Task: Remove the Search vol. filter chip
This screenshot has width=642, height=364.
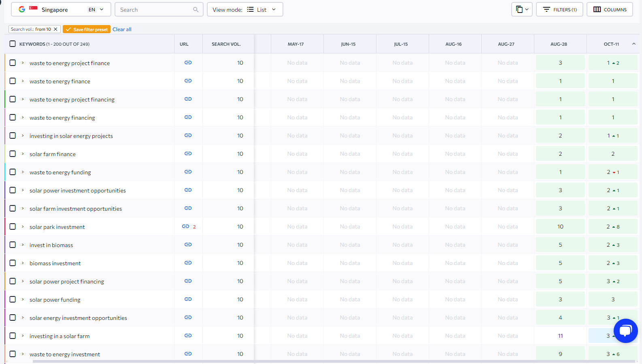Action: pos(55,29)
